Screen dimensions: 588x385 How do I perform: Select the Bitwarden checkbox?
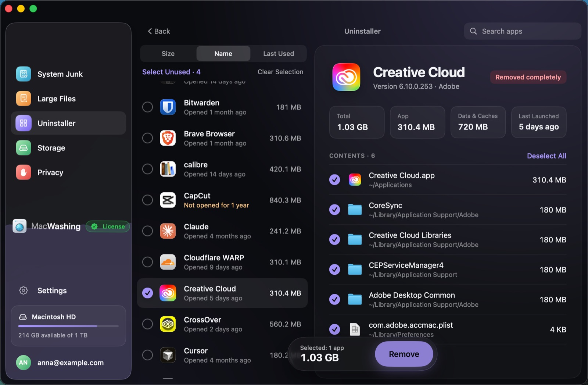coord(147,107)
